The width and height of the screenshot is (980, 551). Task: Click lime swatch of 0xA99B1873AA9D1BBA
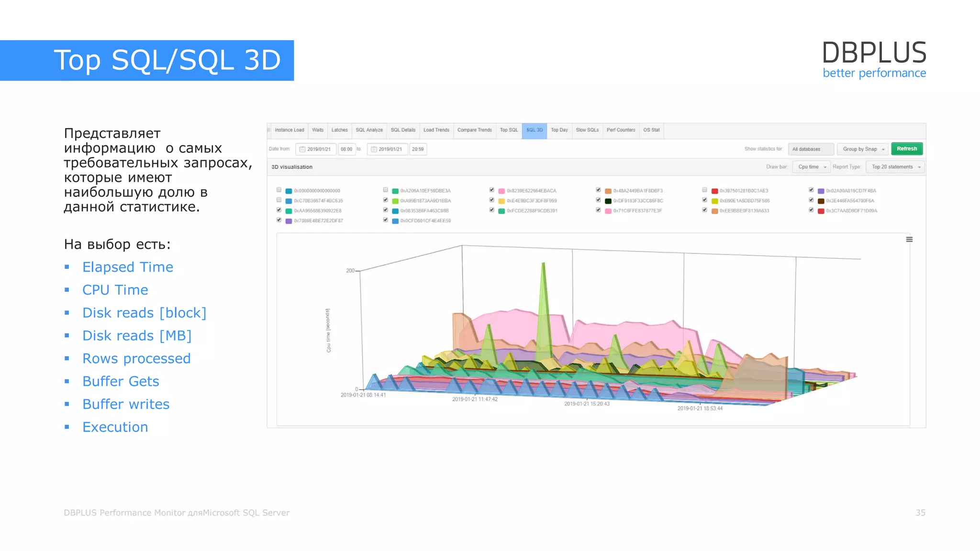tap(395, 201)
